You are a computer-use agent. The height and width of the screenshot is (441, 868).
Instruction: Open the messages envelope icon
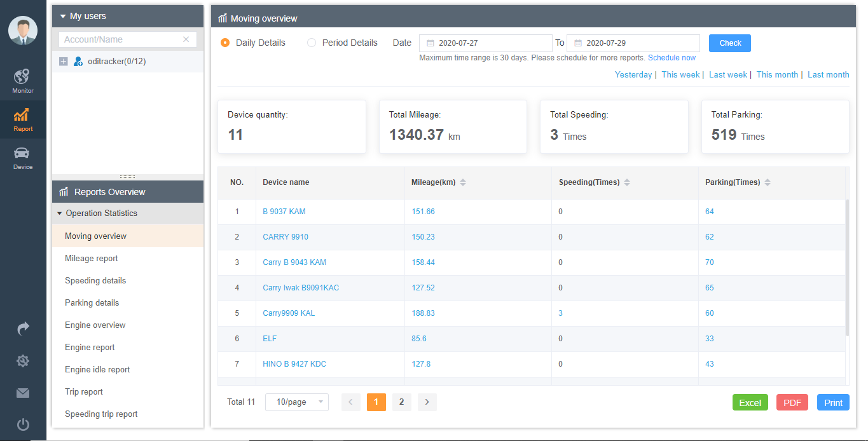pyautogui.click(x=23, y=393)
